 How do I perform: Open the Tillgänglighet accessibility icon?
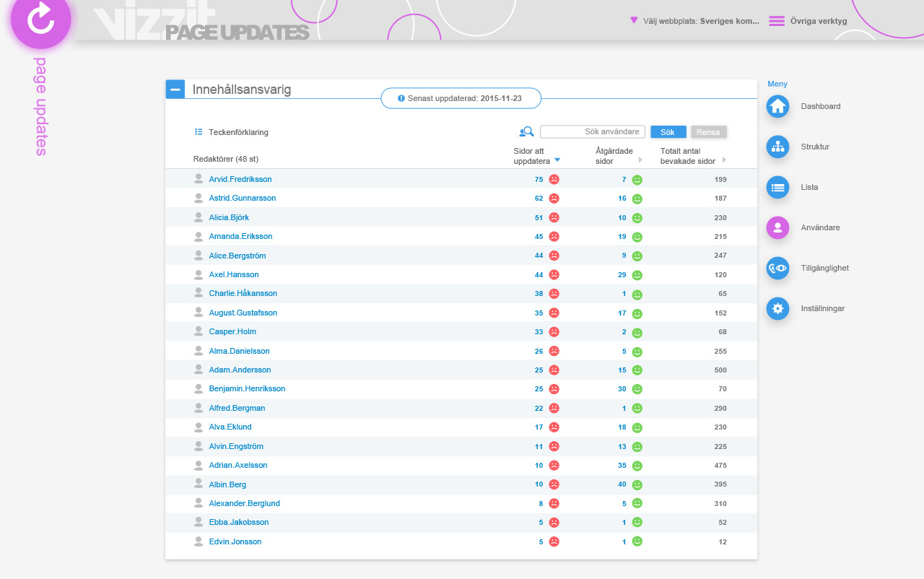point(777,268)
